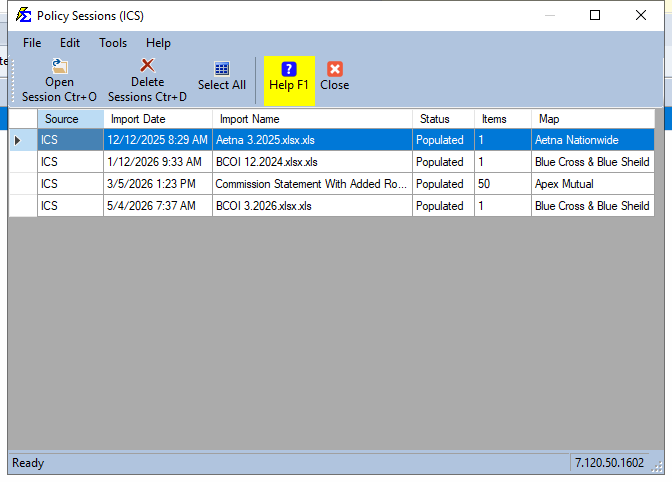Click the Aetna Nationwide map cell
The image size is (672, 482).
pyautogui.click(x=593, y=140)
